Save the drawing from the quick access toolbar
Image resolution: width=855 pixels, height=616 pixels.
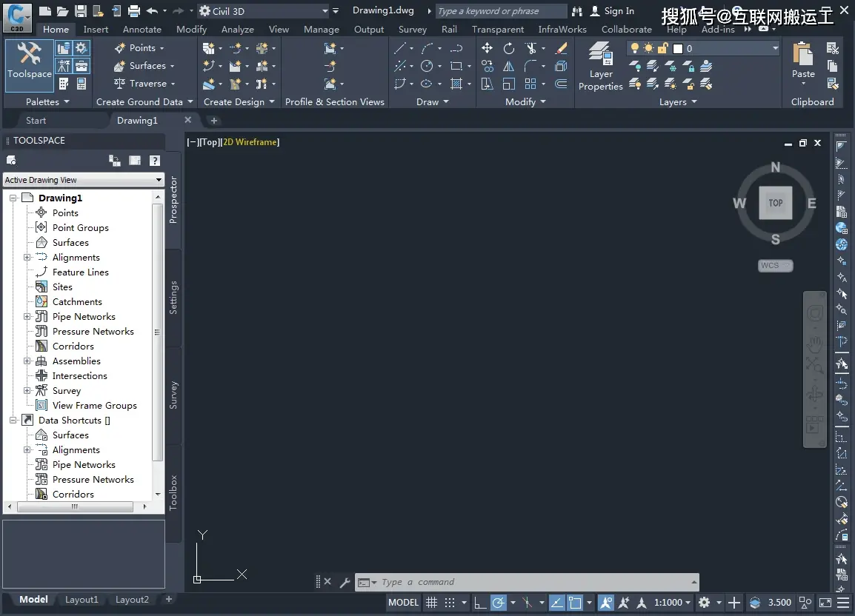(81, 11)
